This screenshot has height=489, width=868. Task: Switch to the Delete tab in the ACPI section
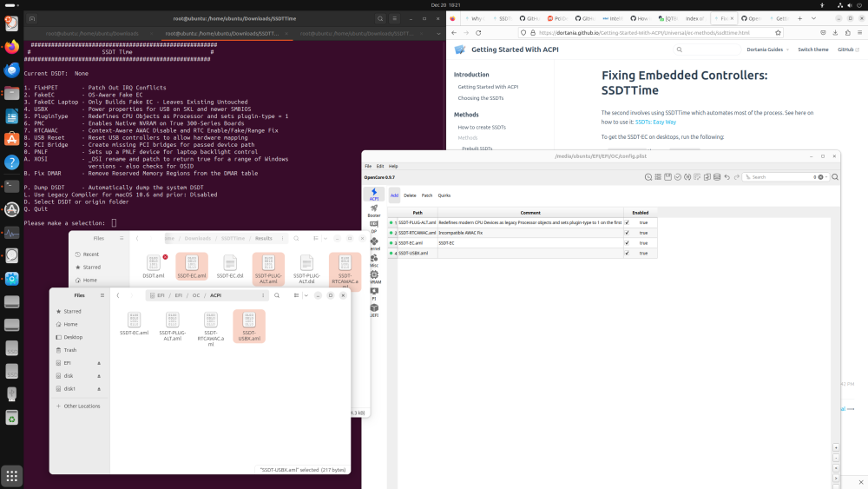tap(410, 195)
